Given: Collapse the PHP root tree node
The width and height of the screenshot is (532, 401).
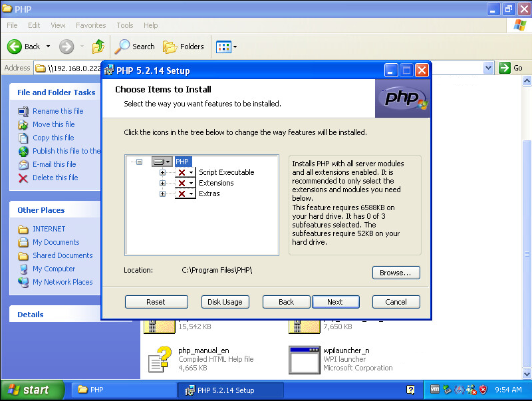Looking at the screenshot, I should tap(139, 162).
